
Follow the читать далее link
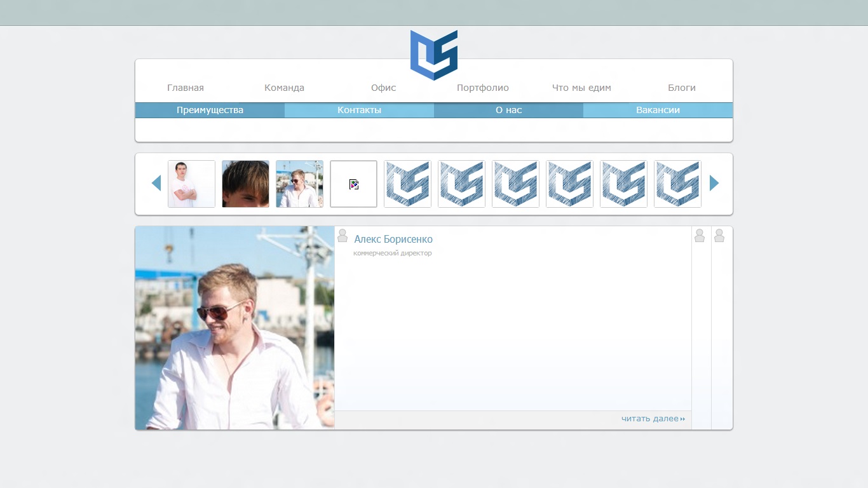pos(653,419)
